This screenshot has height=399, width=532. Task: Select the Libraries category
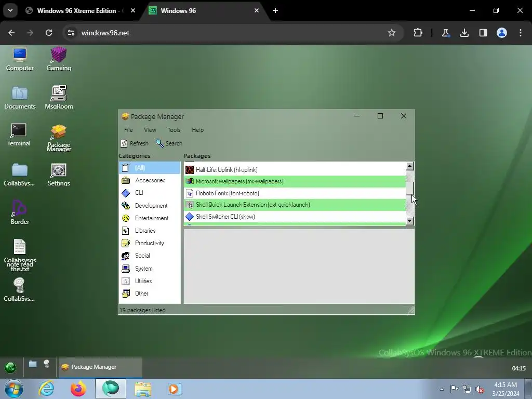coord(150,231)
